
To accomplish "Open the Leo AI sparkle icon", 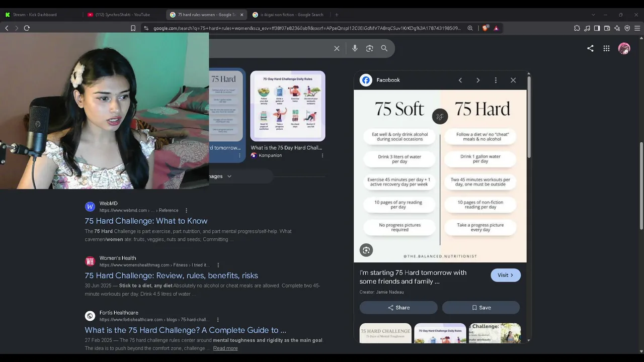I will click(617, 28).
